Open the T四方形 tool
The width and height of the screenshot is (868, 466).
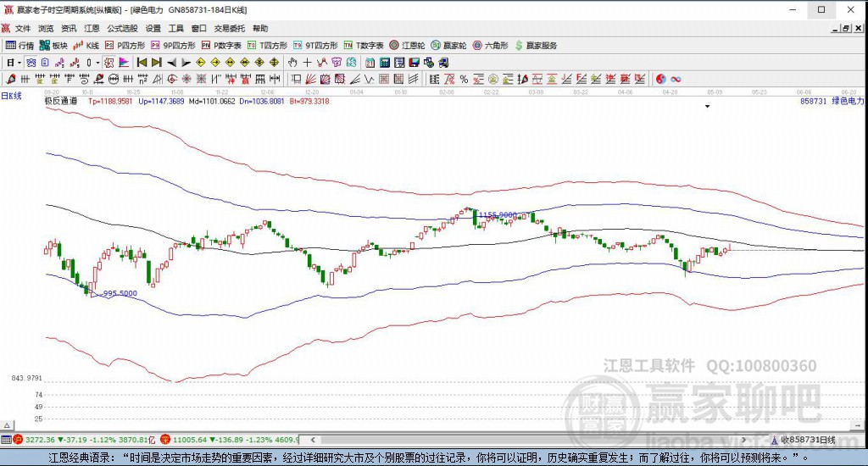pos(267,46)
